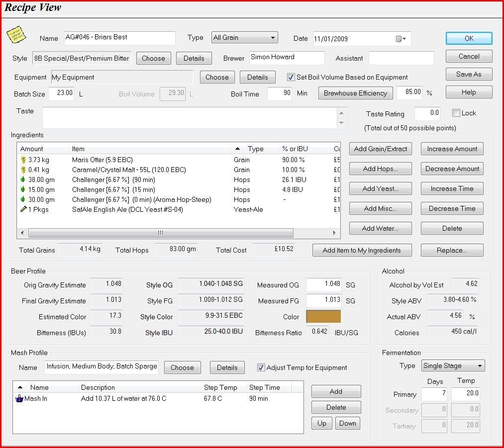Click Increase Amount
The height and width of the screenshot is (448, 504).
point(452,149)
